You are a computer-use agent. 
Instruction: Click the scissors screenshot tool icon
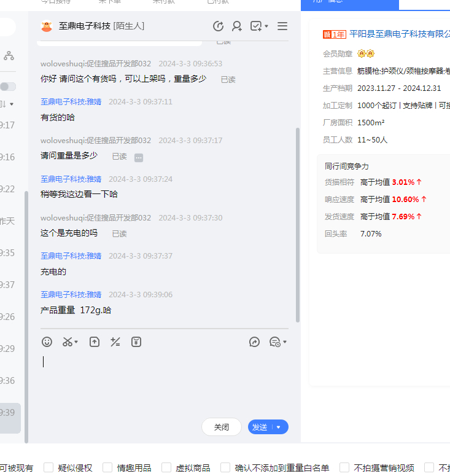point(68,342)
